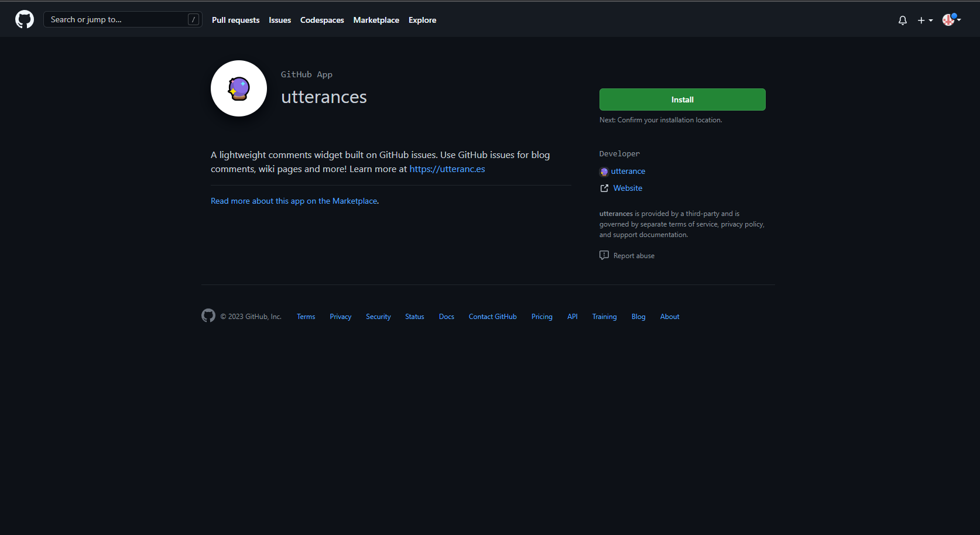The width and height of the screenshot is (980, 535).
Task: Click the slash shortcut key in search box
Action: (194, 19)
